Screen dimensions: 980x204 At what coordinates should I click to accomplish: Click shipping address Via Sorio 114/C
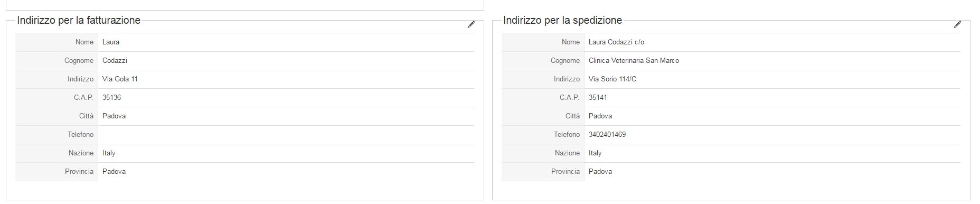pyautogui.click(x=612, y=79)
